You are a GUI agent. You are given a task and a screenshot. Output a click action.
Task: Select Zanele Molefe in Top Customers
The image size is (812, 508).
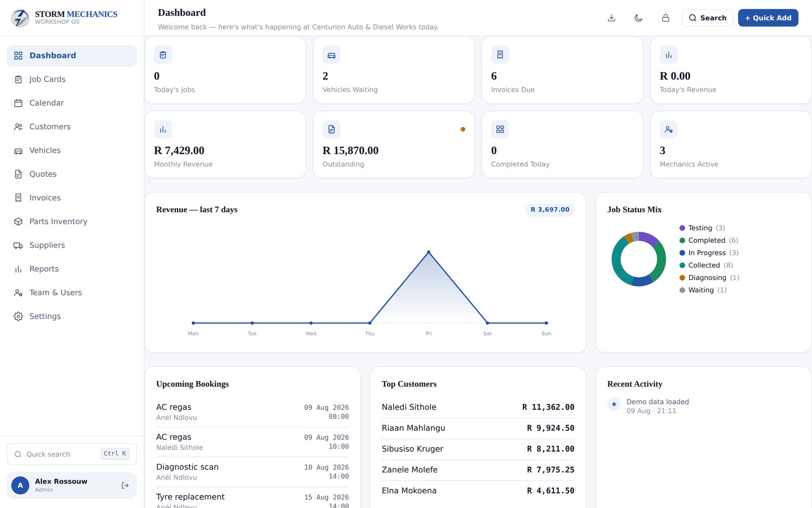(478, 470)
